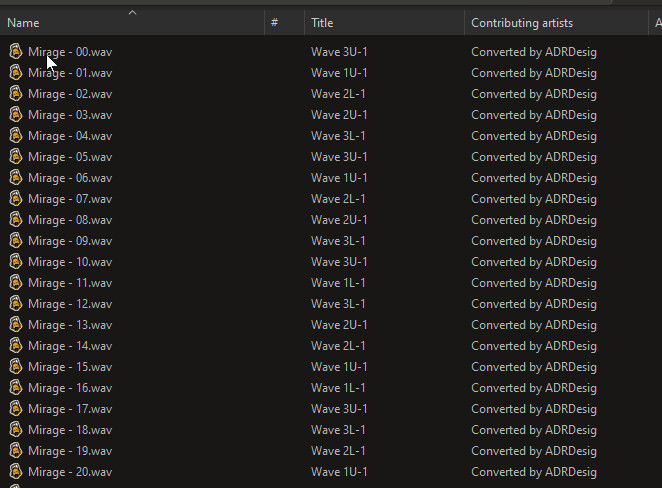Click the file icon for Mirage - 16.wav

[16, 388]
